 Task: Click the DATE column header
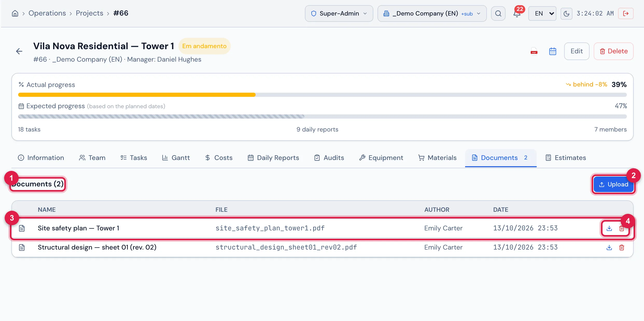point(501,210)
